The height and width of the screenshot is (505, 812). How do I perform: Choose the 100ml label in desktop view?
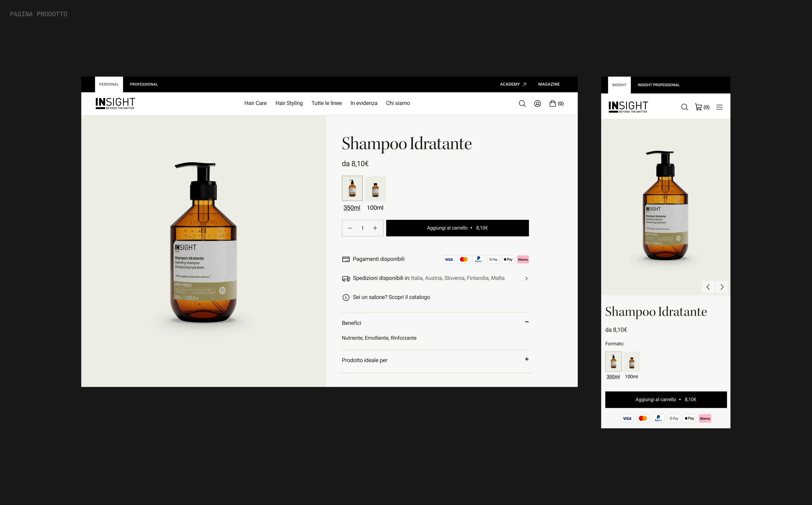pyautogui.click(x=375, y=208)
